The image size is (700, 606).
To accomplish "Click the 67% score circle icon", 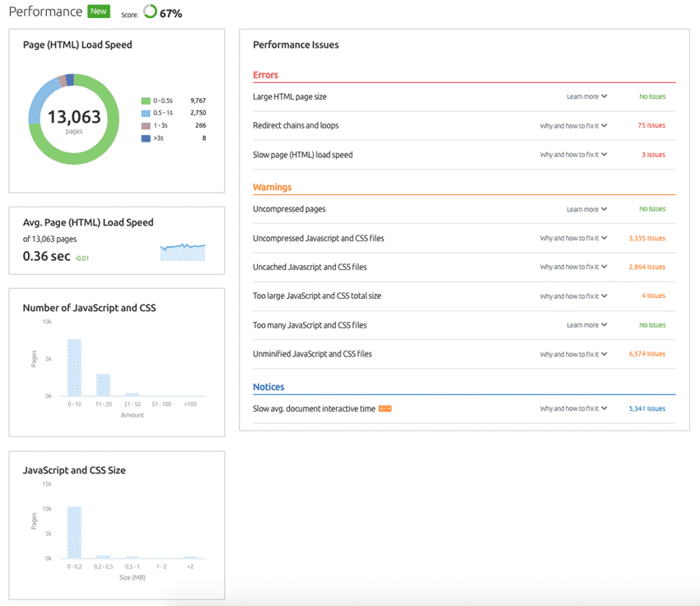I will click(x=149, y=12).
